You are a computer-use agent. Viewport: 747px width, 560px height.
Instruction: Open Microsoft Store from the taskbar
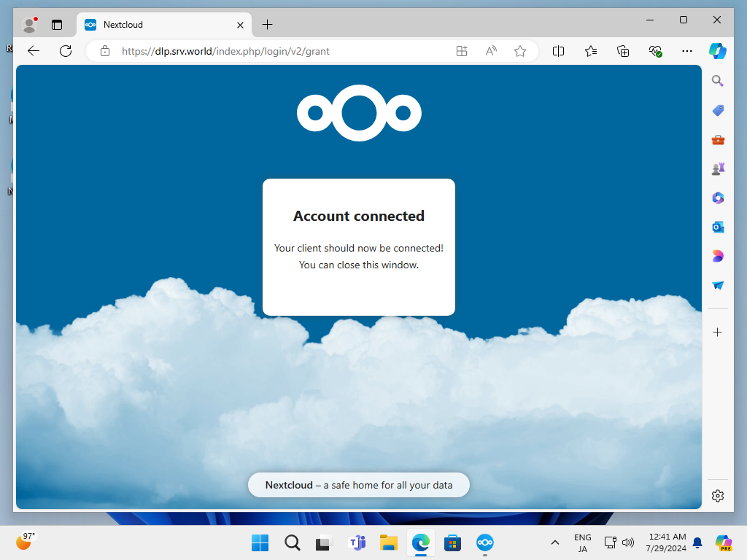tap(452, 542)
